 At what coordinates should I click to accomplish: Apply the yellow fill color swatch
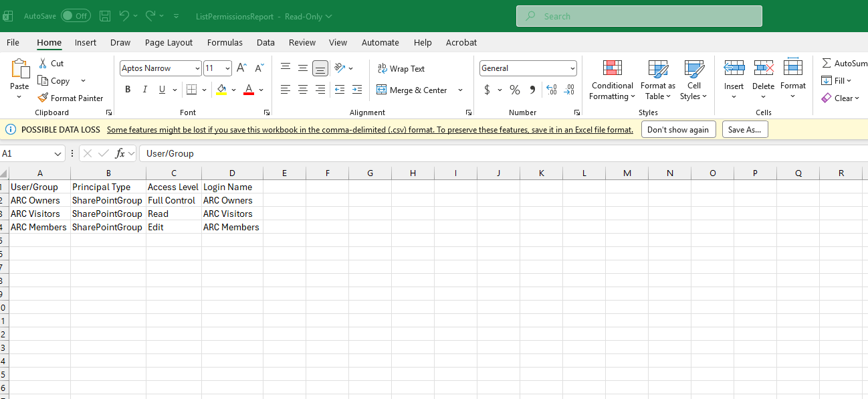pyautogui.click(x=221, y=90)
